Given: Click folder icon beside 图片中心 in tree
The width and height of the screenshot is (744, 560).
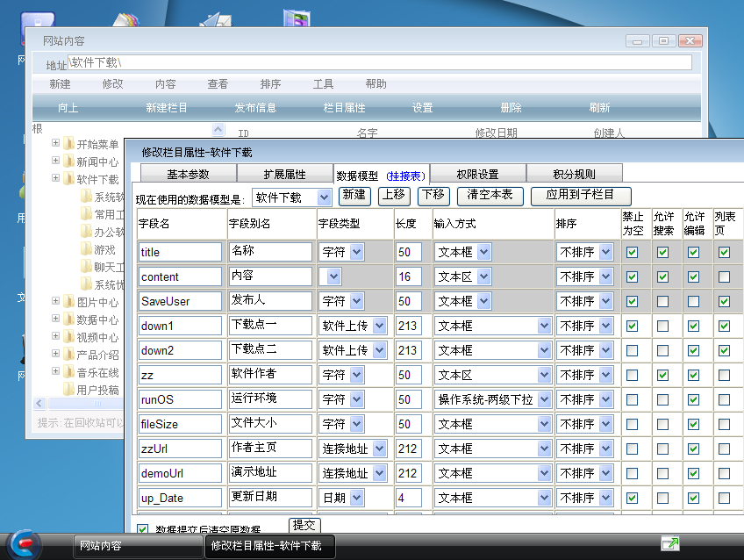Looking at the screenshot, I should [68, 302].
